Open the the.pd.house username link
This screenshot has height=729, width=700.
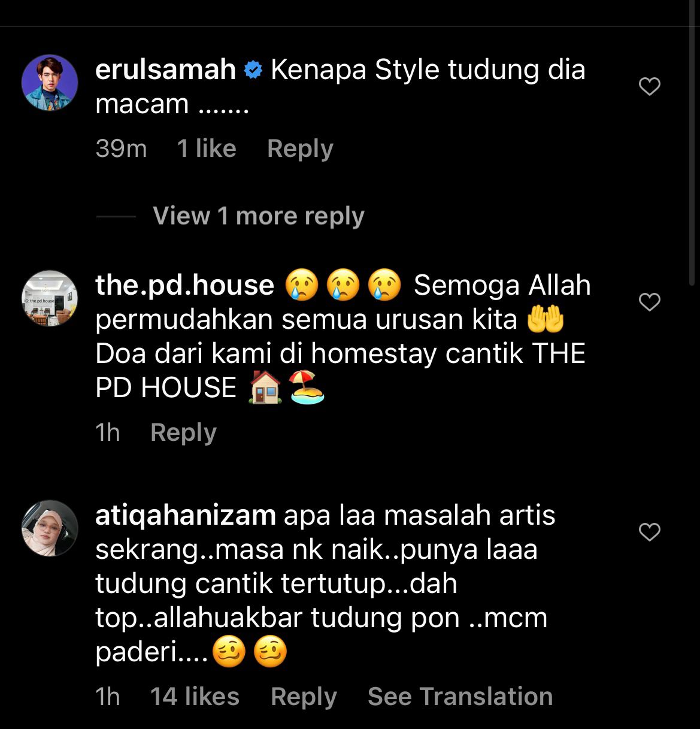pyautogui.click(x=184, y=285)
